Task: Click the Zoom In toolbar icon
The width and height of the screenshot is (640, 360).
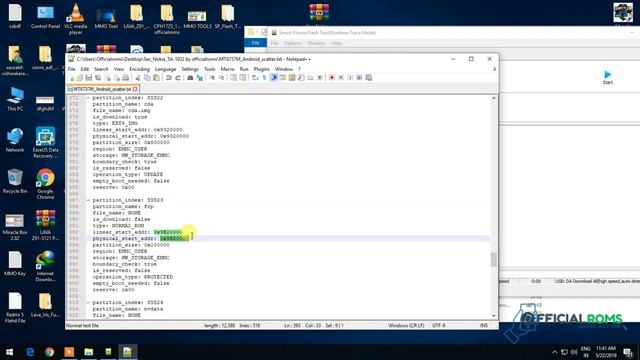Action: (x=212, y=78)
